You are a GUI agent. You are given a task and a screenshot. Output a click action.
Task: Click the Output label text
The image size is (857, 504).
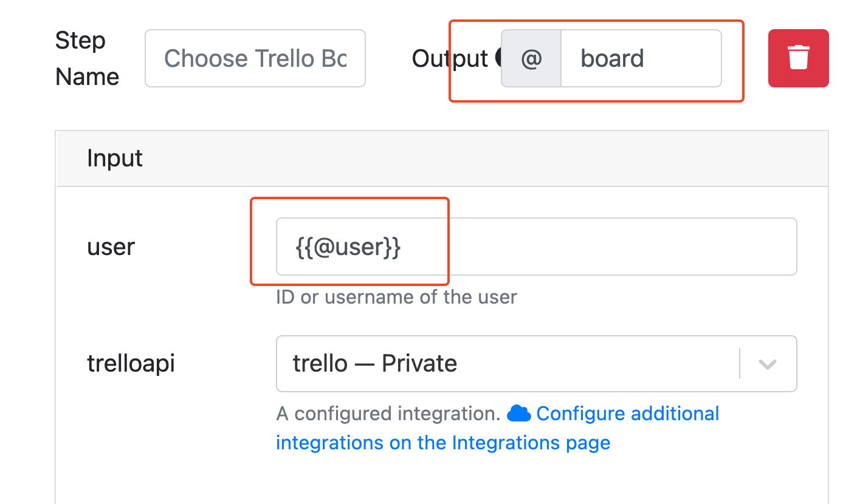450,58
